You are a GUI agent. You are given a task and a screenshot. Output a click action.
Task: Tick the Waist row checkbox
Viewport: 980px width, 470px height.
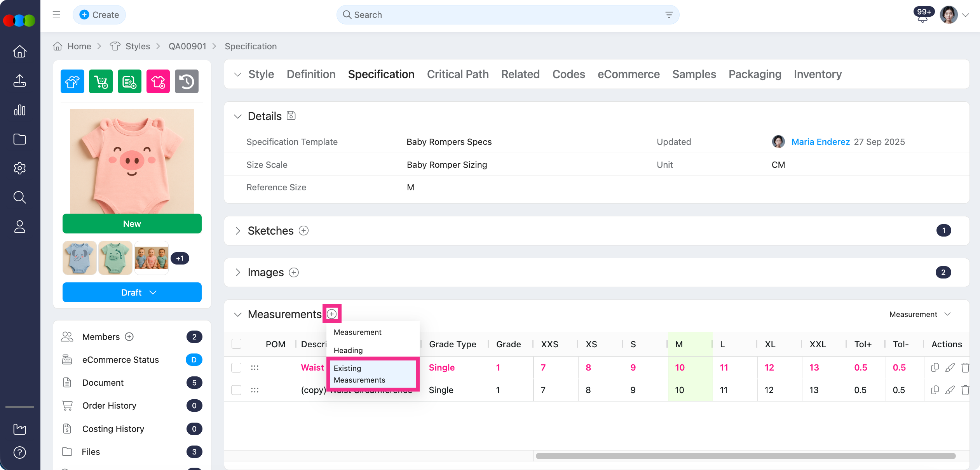click(x=236, y=367)
